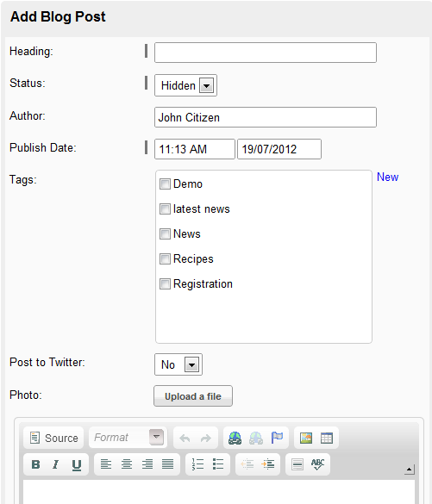Screen dimensions: 432x504
Task: Open the Status dropdown showing Hidden
Action: [186, 85]
